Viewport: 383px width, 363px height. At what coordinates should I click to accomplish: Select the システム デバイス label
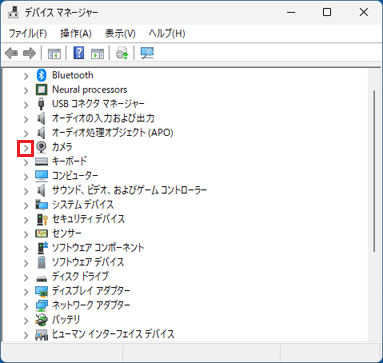[x=83, y=204]
